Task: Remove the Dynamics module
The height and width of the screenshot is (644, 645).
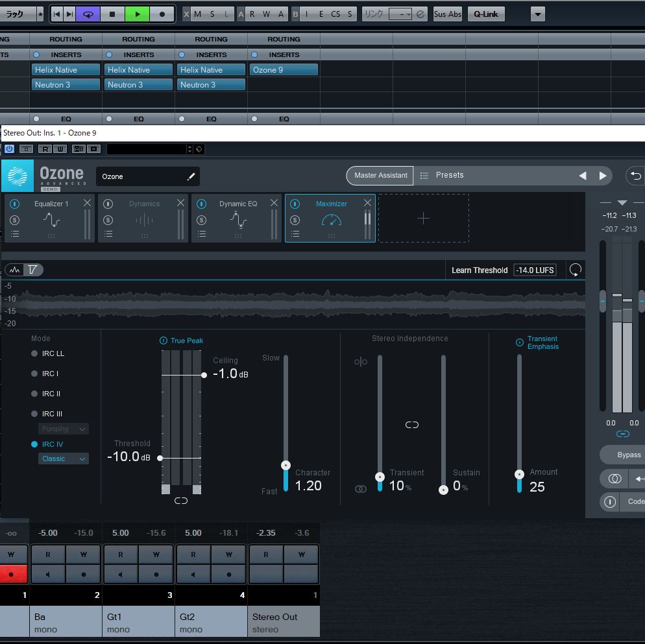Action: 180,203
